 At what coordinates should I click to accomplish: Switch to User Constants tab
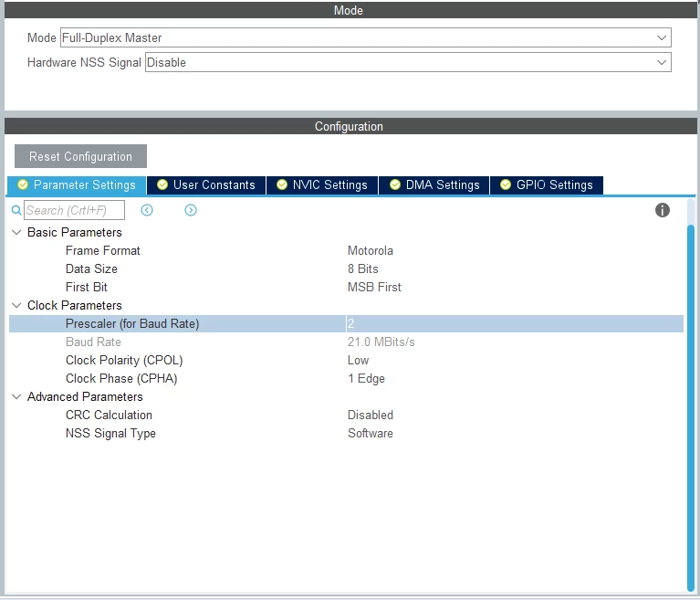(x=206, y=185)
